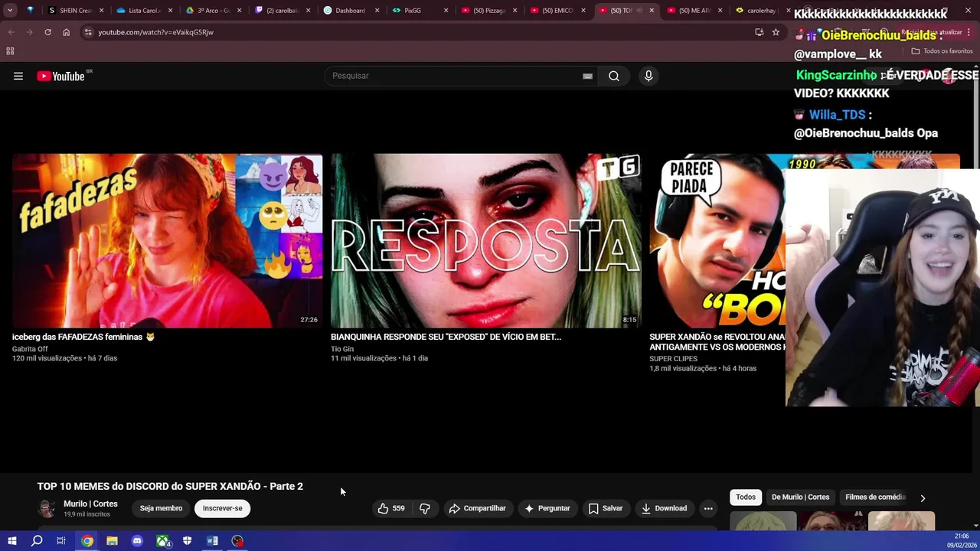The image size is (980, 551).
Task: Reload the page
Action: (47, 32)
